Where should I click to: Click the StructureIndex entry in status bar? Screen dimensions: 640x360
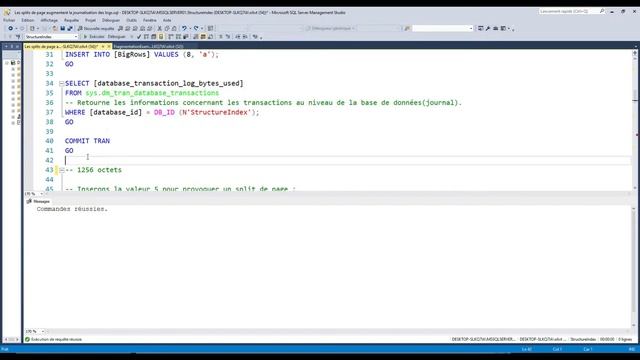coord(583,339)
